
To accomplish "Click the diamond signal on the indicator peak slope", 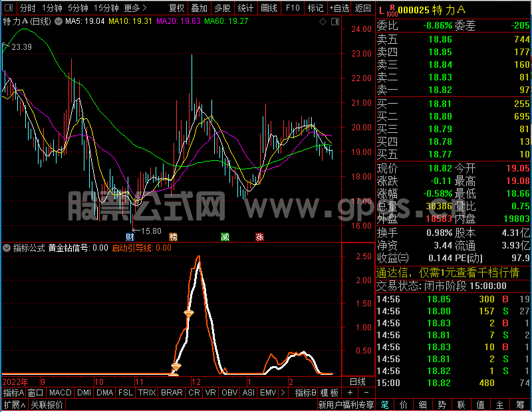I will [189, 314].
